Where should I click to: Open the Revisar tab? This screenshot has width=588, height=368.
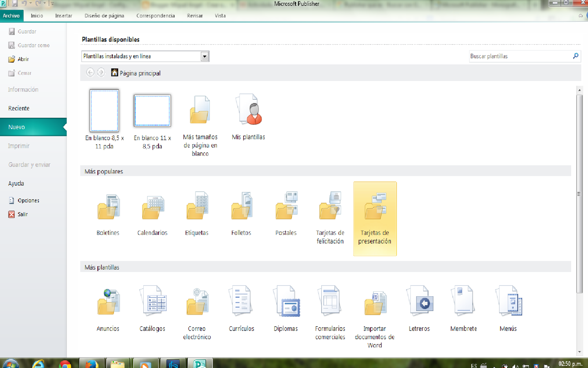click(195, 16)
